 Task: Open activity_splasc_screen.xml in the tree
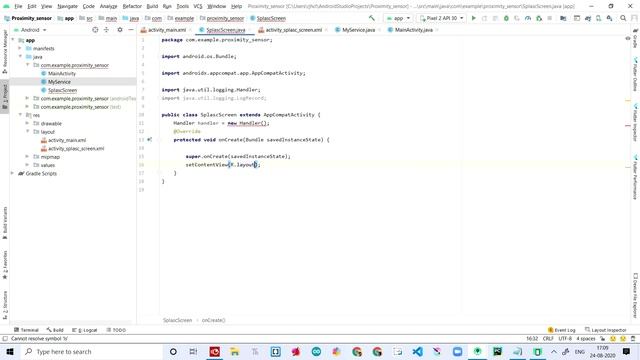pyautogui.click(x=76, y=149)
